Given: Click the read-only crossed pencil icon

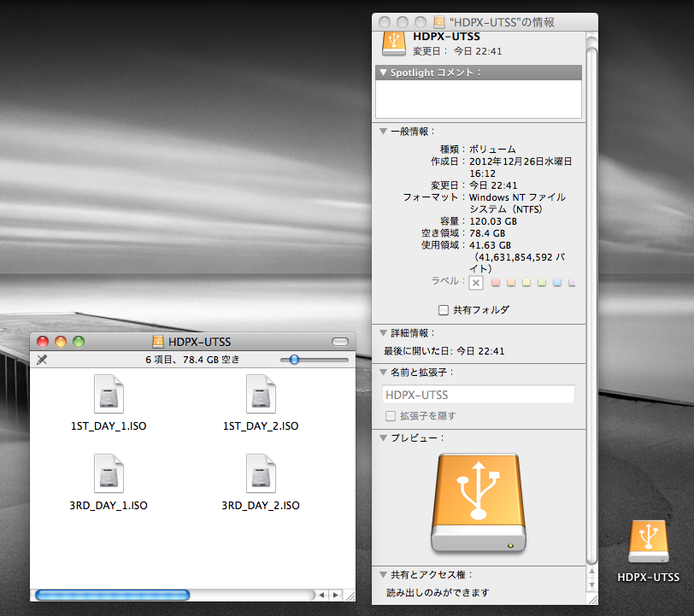Looking at the screenshot, I should point(42,360).
